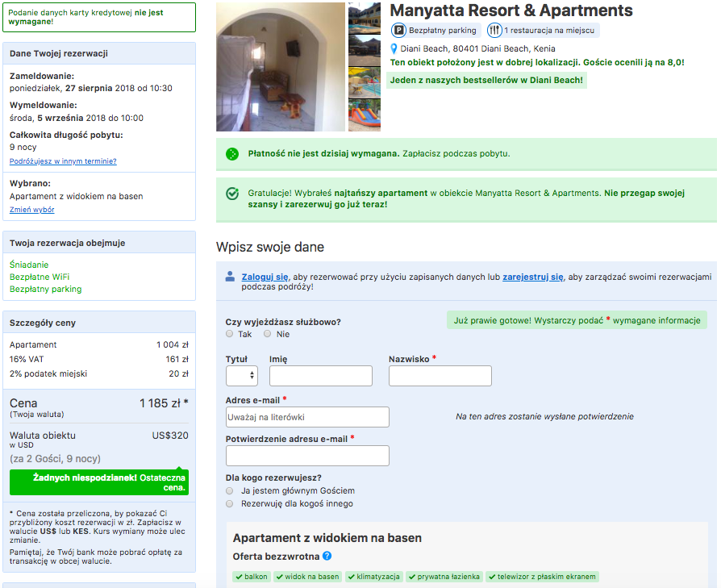Choose Rezerwuję dla kogoś innego option
Screen dimensions: 721x588
pyautogui.click(x=230, y=503)
